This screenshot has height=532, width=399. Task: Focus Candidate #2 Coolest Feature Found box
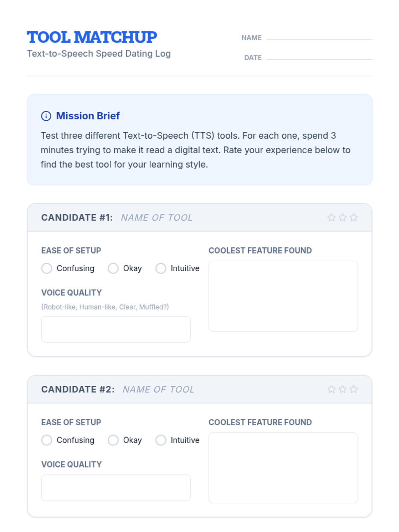tap(283, 468)
